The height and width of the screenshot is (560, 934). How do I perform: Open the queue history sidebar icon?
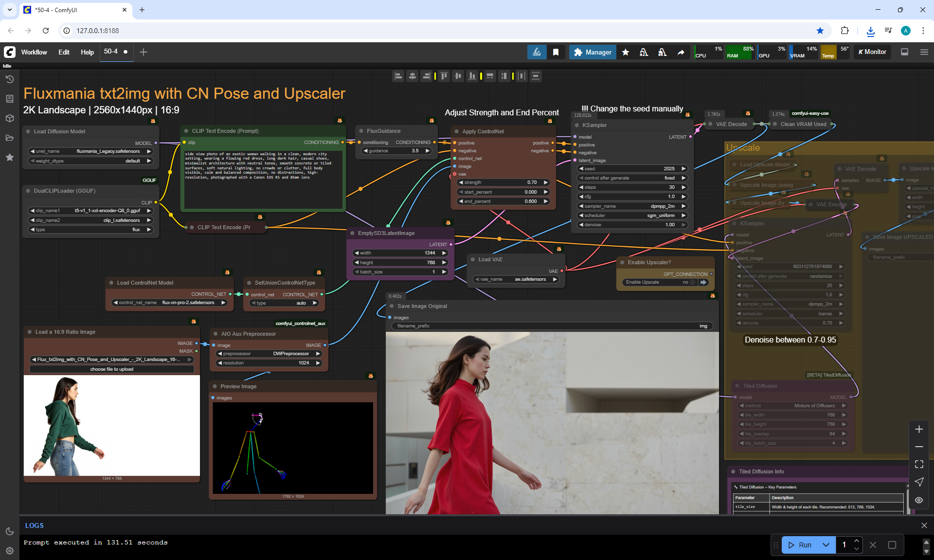pyautogui.click(x=9, y=79)
